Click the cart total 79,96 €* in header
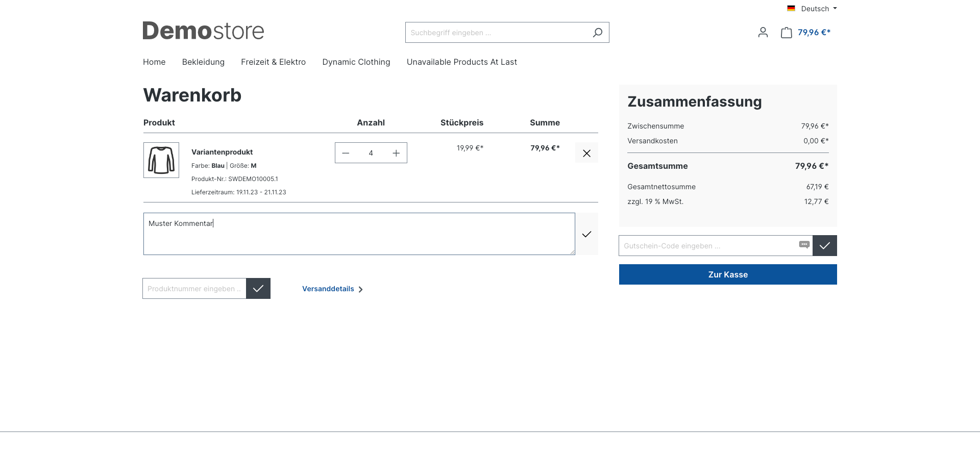The width and height of the screenshot is (980, 457). click(814, 32)
